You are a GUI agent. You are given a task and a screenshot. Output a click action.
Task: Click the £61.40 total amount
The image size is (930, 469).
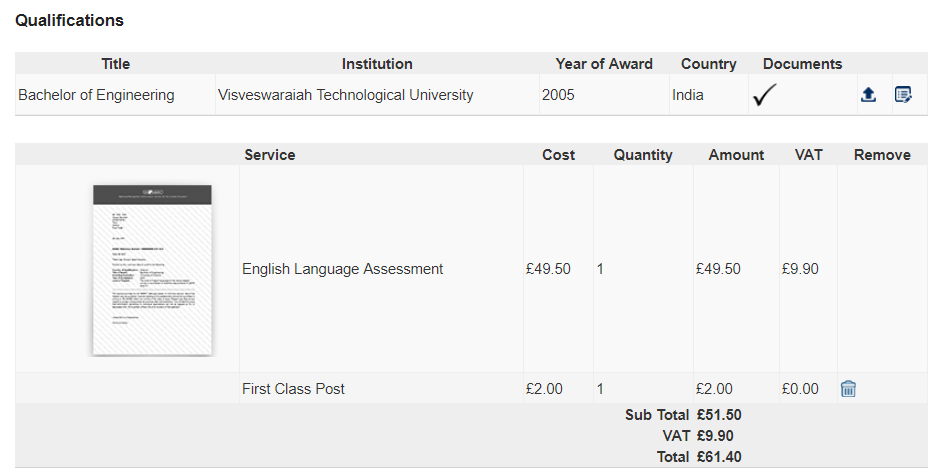point(719,457)
